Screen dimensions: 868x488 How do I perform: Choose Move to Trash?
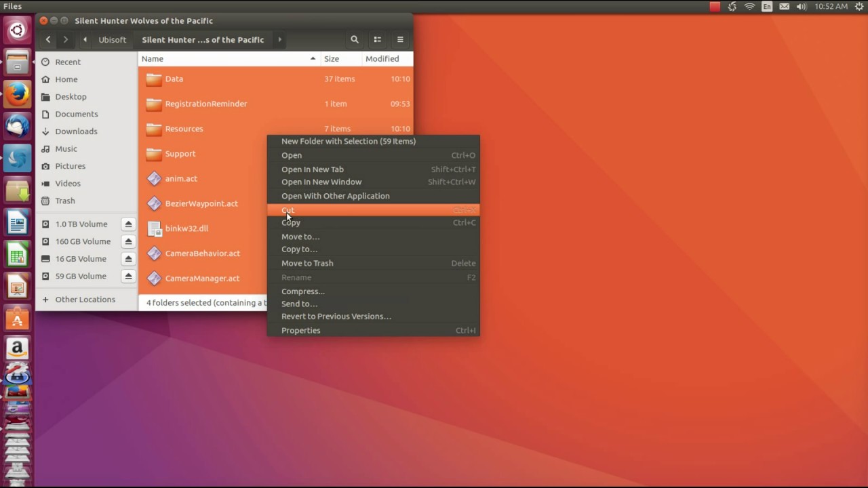click(374, 264)
